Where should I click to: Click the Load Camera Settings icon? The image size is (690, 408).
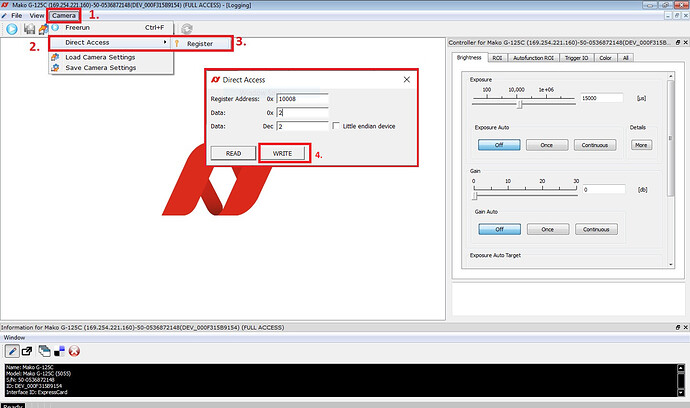[55, 57]
